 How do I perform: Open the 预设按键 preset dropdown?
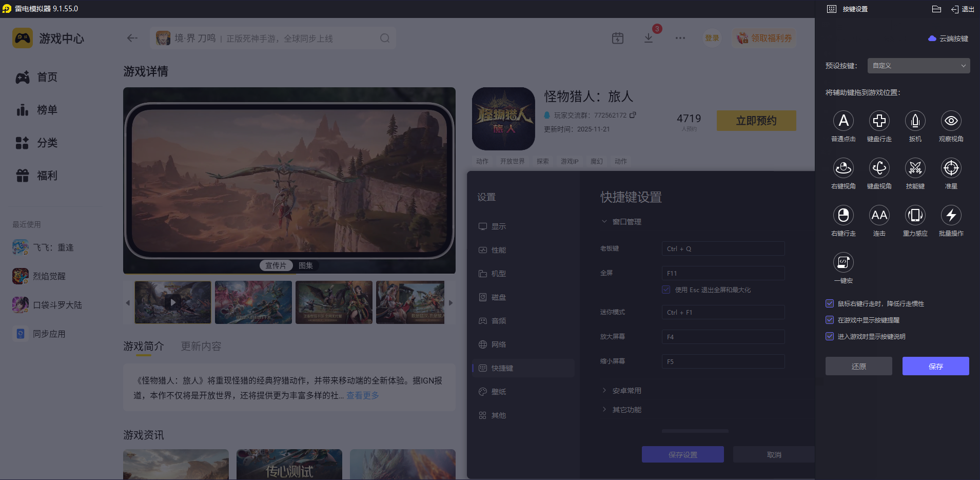(x=918, y=66)
